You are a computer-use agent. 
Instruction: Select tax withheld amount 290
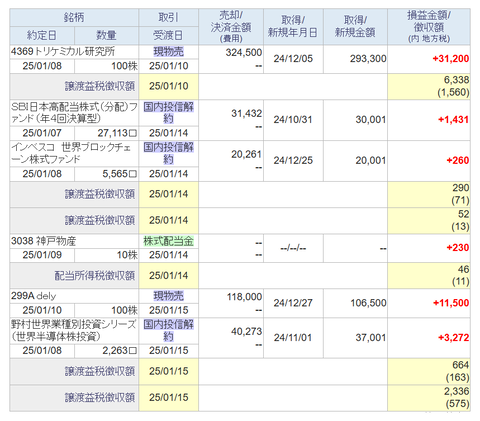[461, 188]
